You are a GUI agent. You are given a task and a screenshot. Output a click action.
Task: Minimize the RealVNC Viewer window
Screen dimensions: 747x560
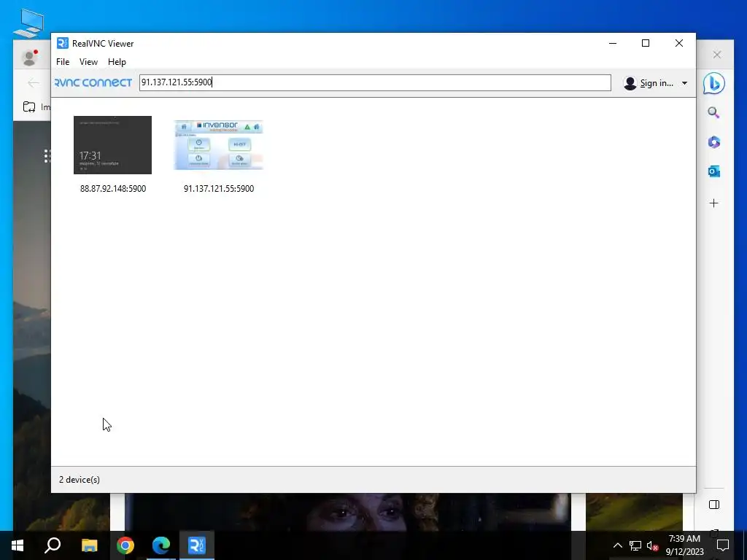613,43
